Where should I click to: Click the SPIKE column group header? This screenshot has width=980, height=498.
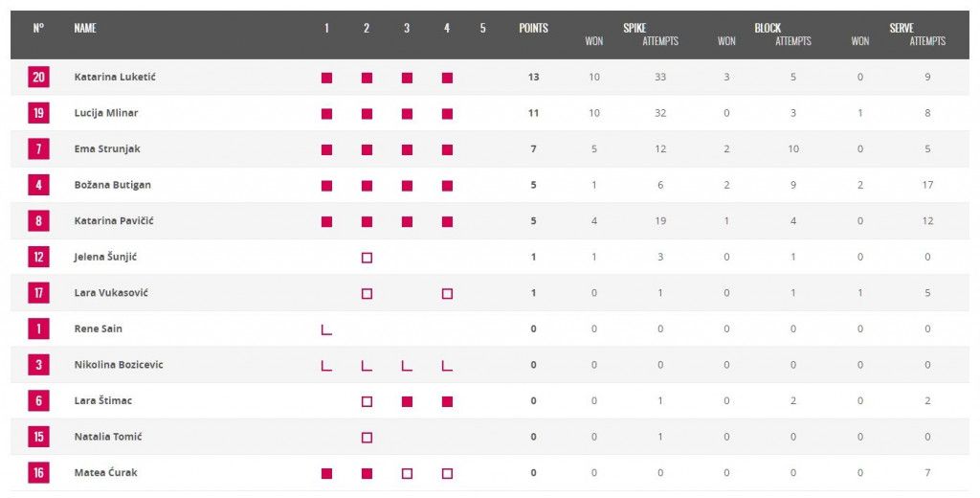click(x=635, y=28)
